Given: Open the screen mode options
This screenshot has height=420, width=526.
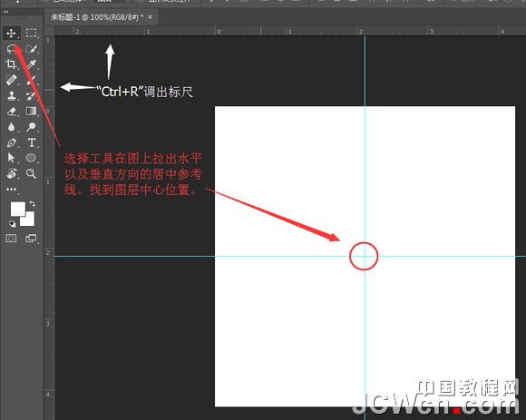Looking at the screenshot, I should 31,239.
